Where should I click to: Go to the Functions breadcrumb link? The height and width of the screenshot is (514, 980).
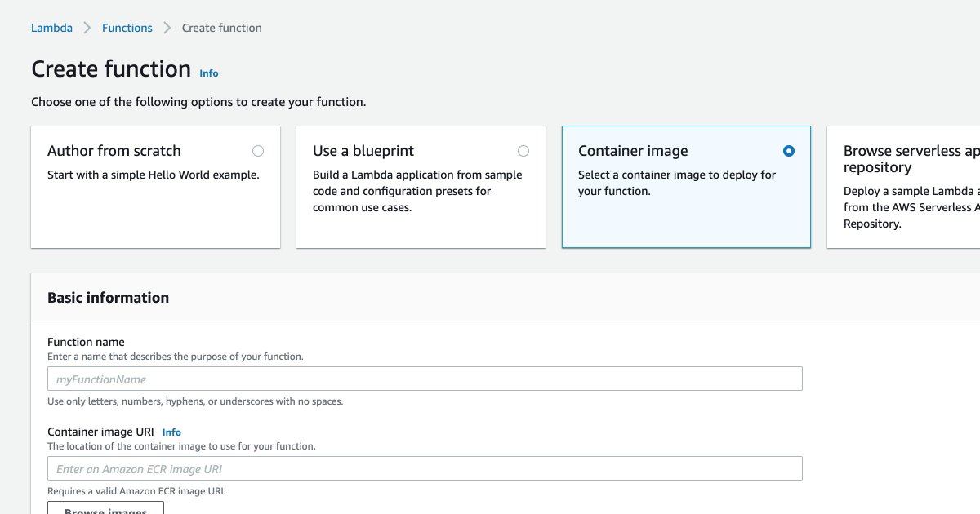[x=127, y=28]
